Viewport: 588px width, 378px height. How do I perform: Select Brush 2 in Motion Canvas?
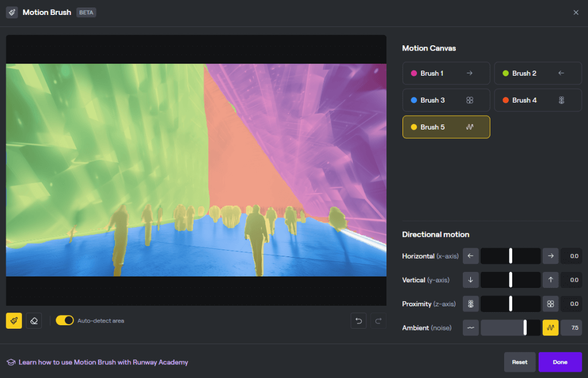(537, 73)
